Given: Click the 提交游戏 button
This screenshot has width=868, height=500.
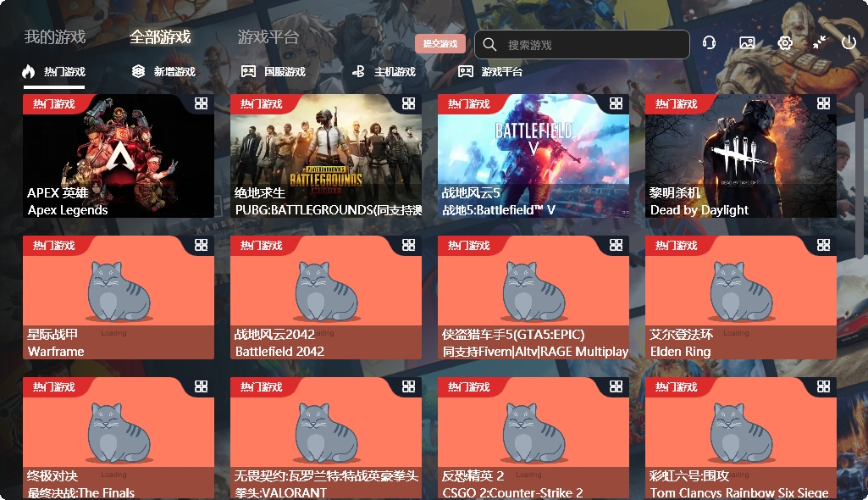Looking at the screenshot, I should pos(440,44).
